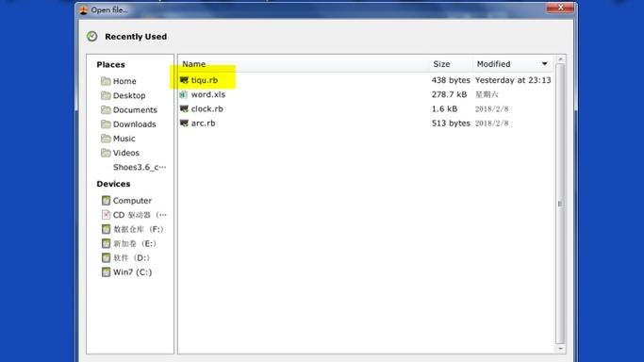This screenshot has width=644, height=362.
Task: Click the F: drive icon
Action: click(106, 229)
